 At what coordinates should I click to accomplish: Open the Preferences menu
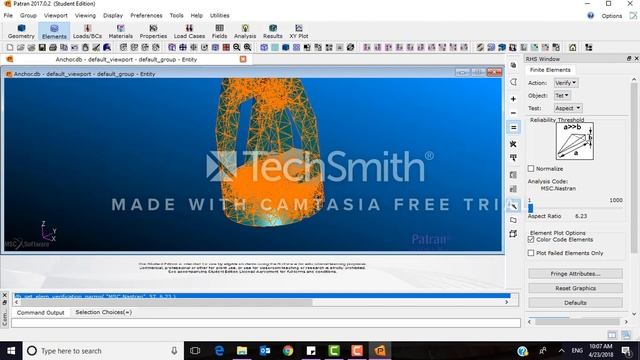(146, 16)
